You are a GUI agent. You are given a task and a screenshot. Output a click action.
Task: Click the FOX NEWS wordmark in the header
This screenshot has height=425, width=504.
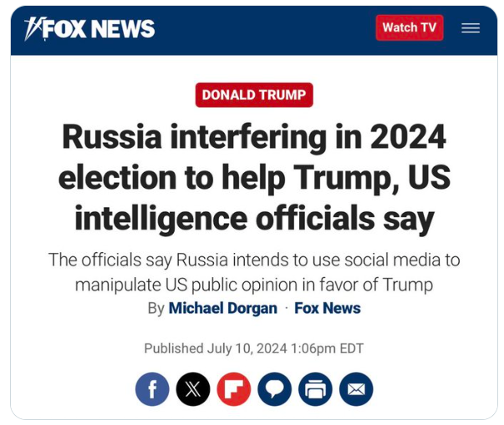pyautogui.click(x=99, y=28)
